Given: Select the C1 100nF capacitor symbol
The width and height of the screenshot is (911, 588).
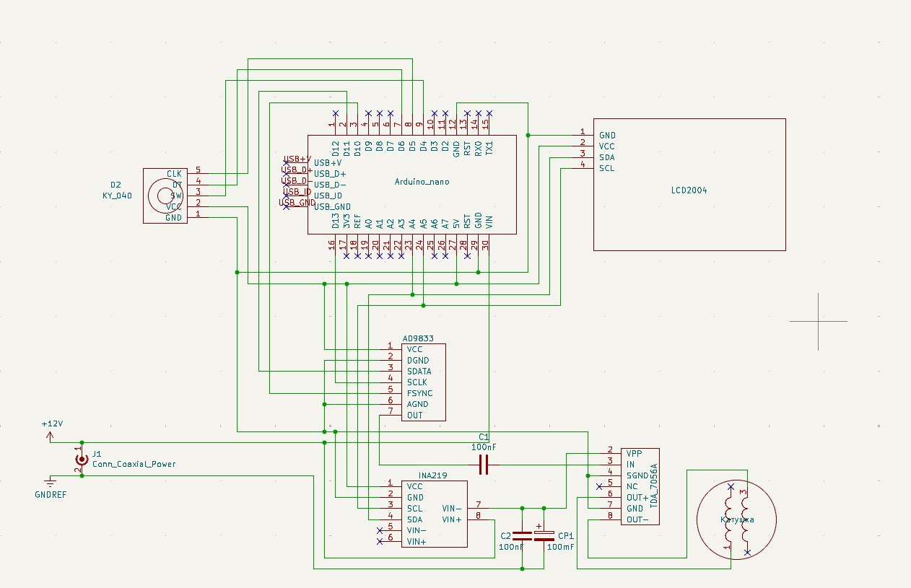Looking at the screenshot, I should [x=484, y=466].
